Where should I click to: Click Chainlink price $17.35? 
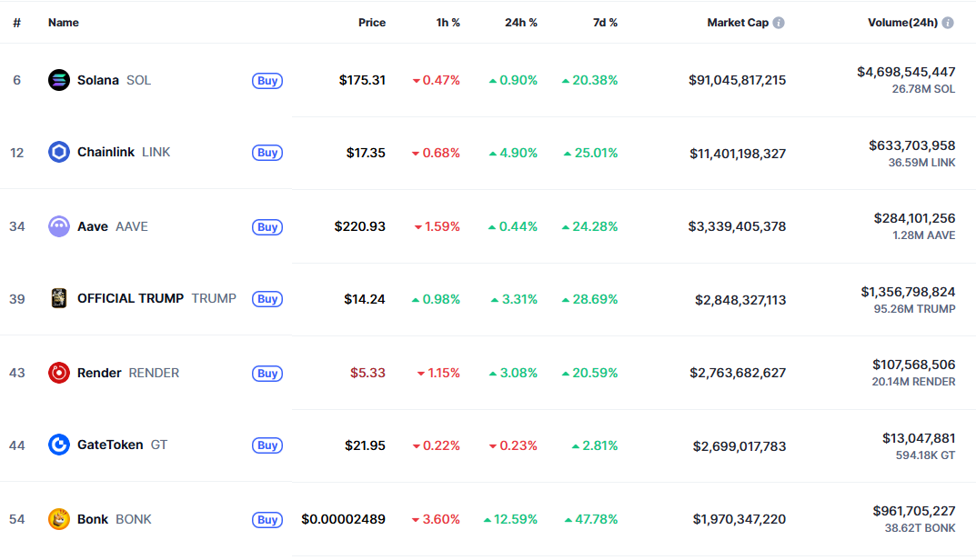[x=366, y=153]
